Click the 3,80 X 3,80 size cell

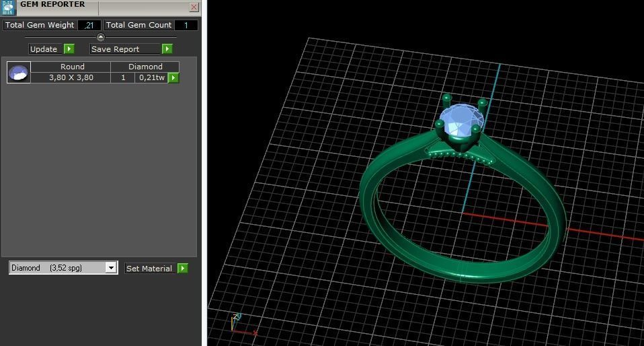point(71,77)
